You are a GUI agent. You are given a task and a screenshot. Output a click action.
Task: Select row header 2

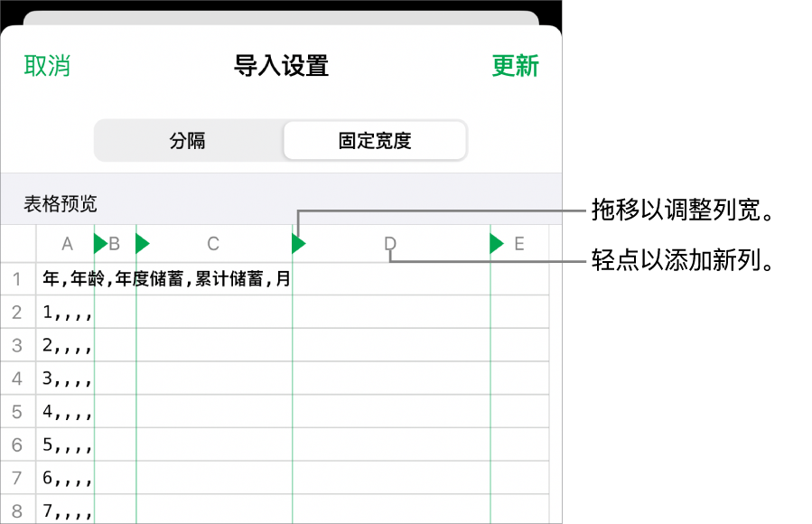(x=17, y=313)
